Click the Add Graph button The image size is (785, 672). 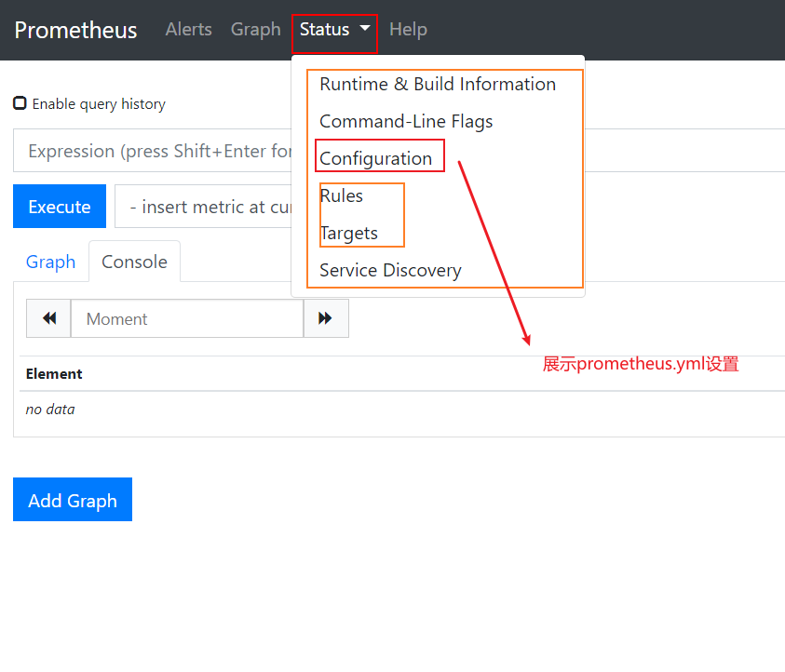point(73,500)
